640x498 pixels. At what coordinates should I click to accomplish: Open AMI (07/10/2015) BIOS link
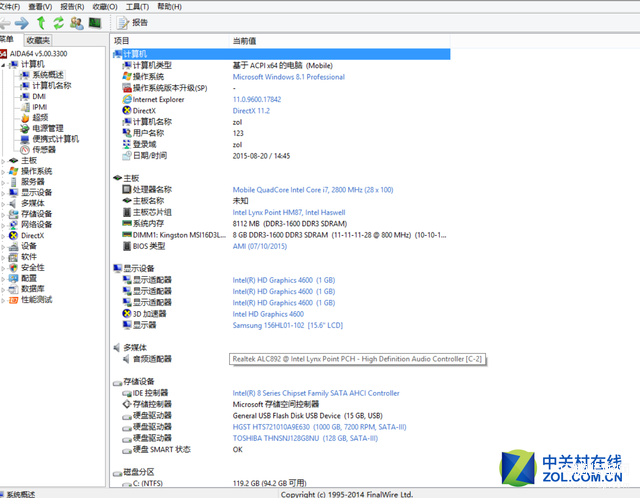(260, 246)
